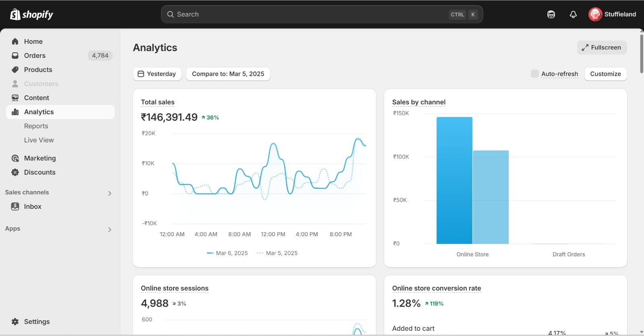Expand the Apps section chevron
The width and height of the screenshot is (644, 336).
tap(109, 229)
